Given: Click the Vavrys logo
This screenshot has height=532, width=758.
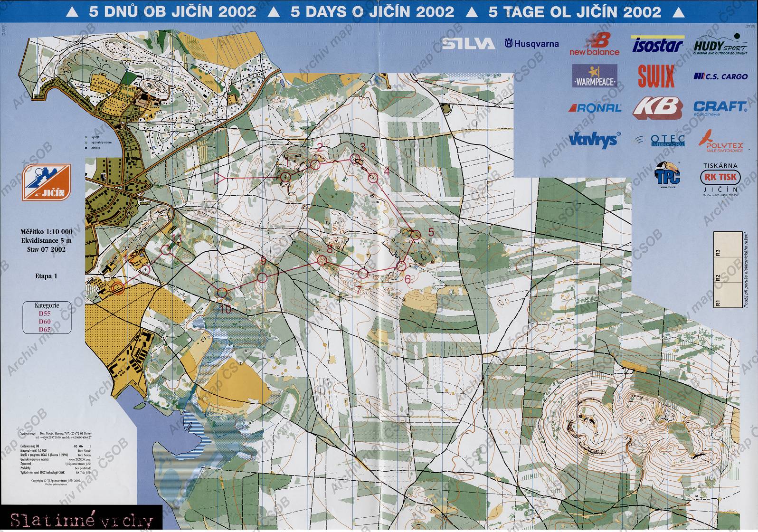Looking at the screenshot, I should point(594,139).
